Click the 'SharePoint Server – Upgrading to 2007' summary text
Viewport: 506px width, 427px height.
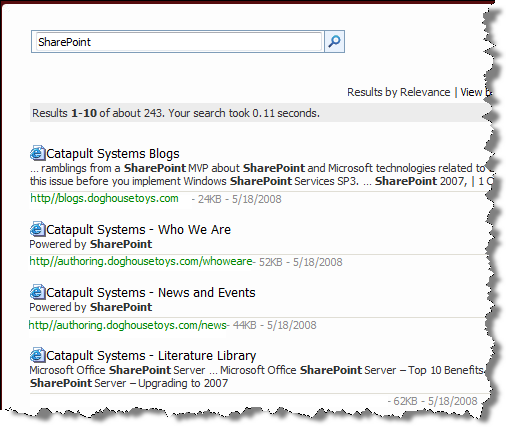129,383
